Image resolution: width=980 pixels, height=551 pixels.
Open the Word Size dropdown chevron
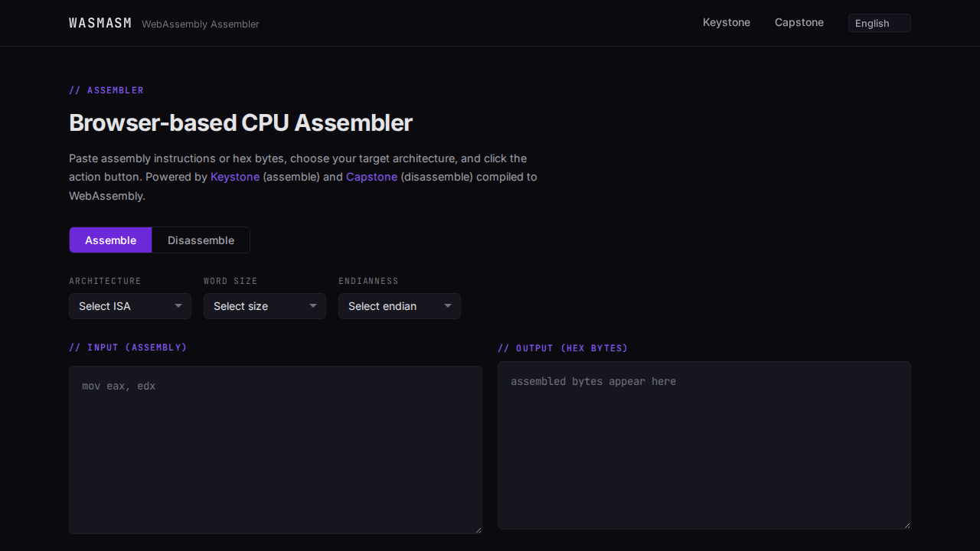[x=313, y=306]
